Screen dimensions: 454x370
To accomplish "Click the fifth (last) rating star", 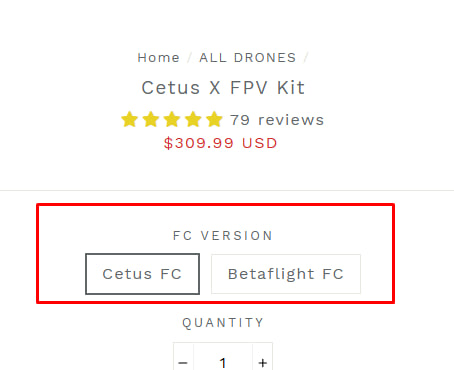I will click(x=214, y=119).
